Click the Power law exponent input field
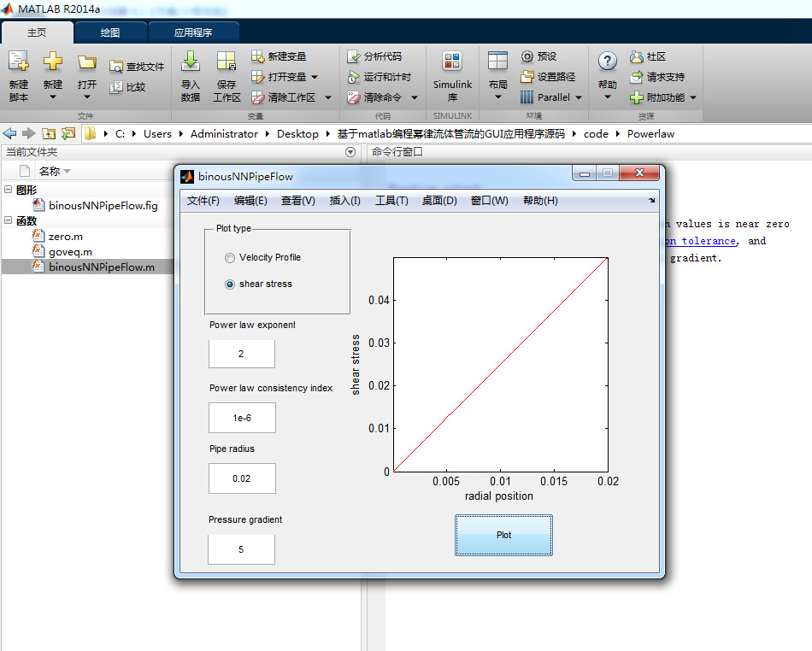Viewport: 812px width, 651px height. coord(242,354)
